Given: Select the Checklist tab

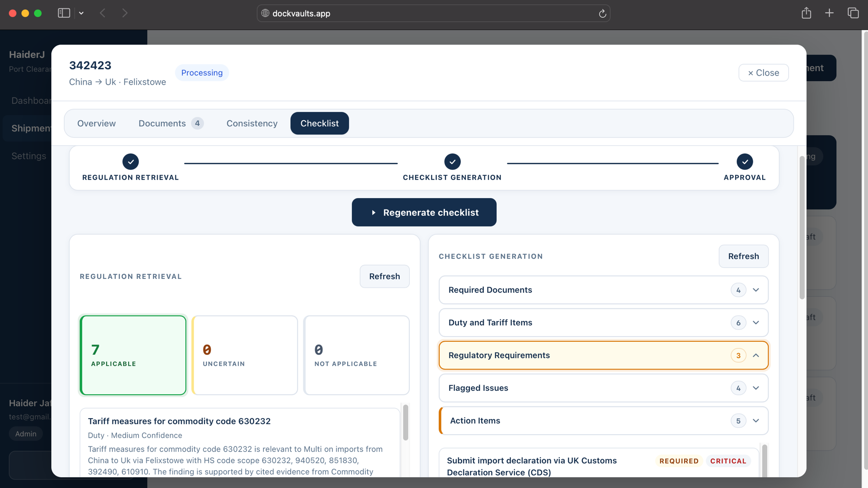Looking at the screenshot, I should [x=319, y=123].
